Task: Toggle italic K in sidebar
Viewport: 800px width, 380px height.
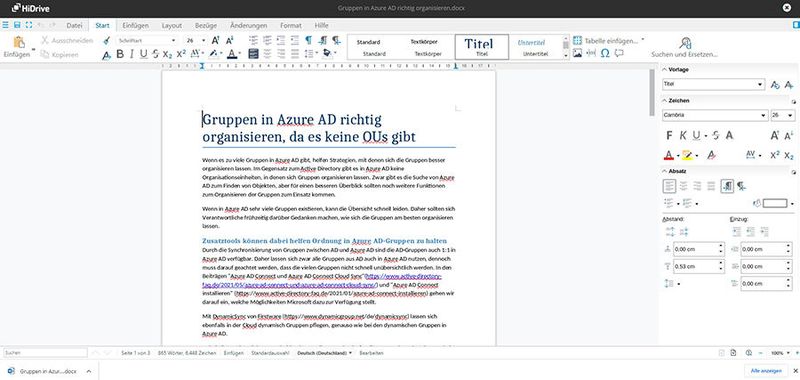Action: [683, 135]
